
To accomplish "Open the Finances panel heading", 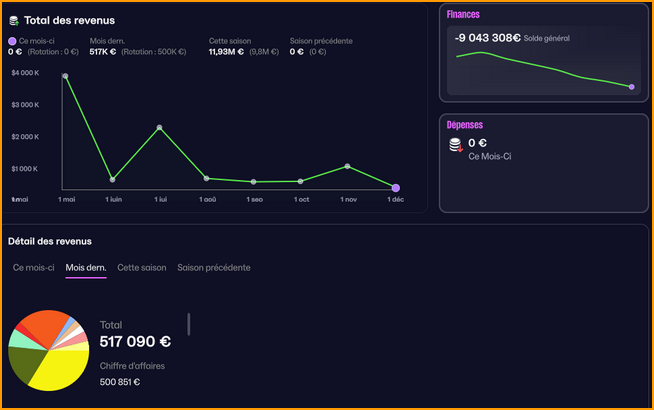I will (463, 15).
